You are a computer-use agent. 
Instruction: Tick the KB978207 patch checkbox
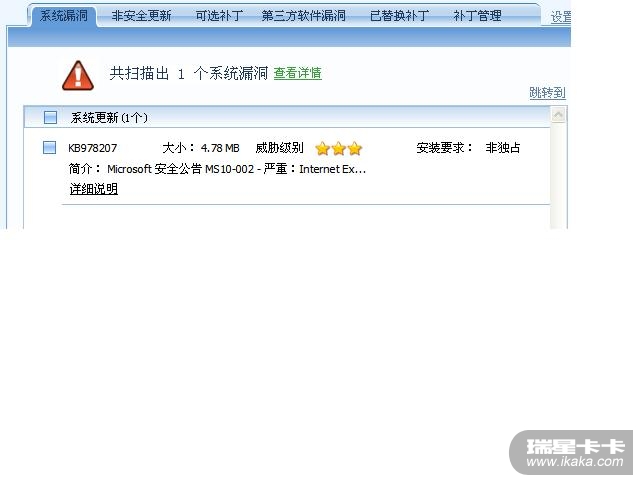(x=49, y=147)
